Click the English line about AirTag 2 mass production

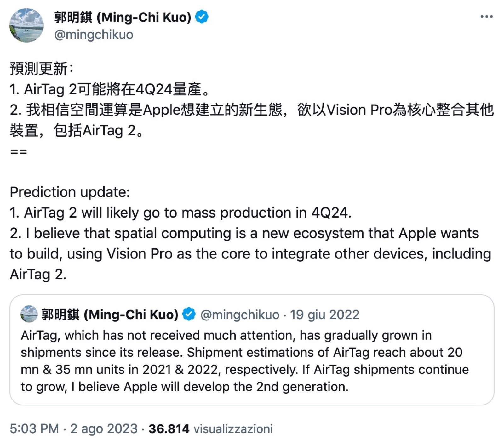pyautogui.click(x=180, y=213)
